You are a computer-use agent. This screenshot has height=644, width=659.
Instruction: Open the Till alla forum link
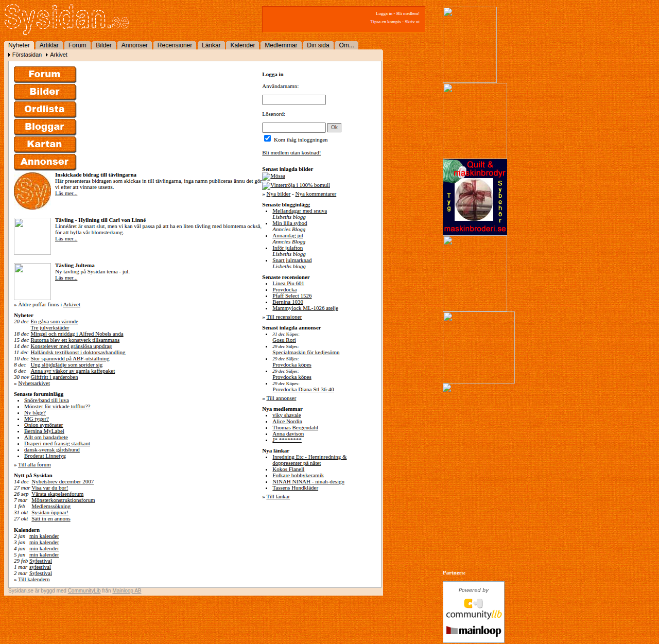34,465
